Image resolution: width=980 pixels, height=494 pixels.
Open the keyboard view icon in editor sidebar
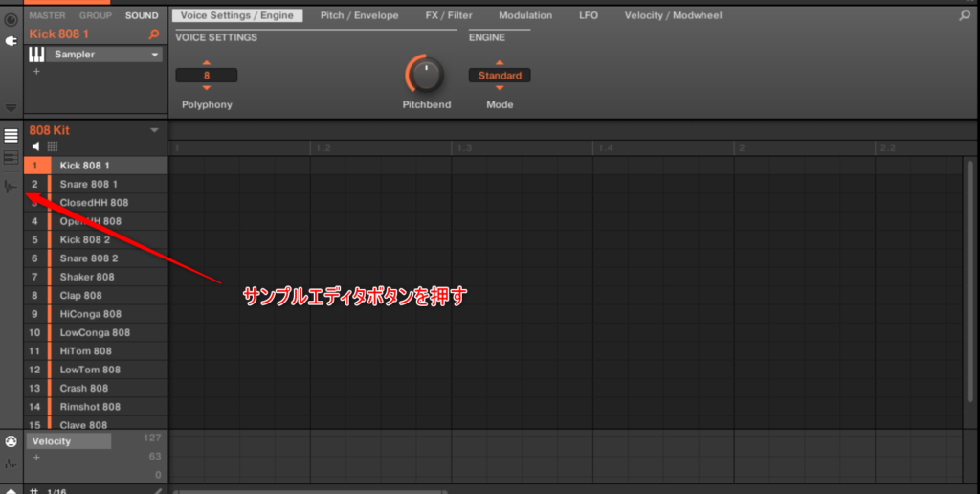point(11,158)
